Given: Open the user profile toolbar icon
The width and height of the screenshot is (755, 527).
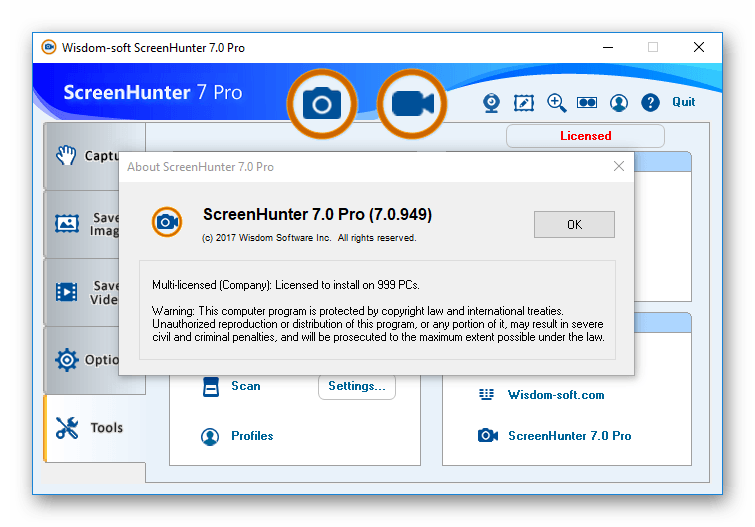Looking at the screenshot, I should click(x=619, y=103).
